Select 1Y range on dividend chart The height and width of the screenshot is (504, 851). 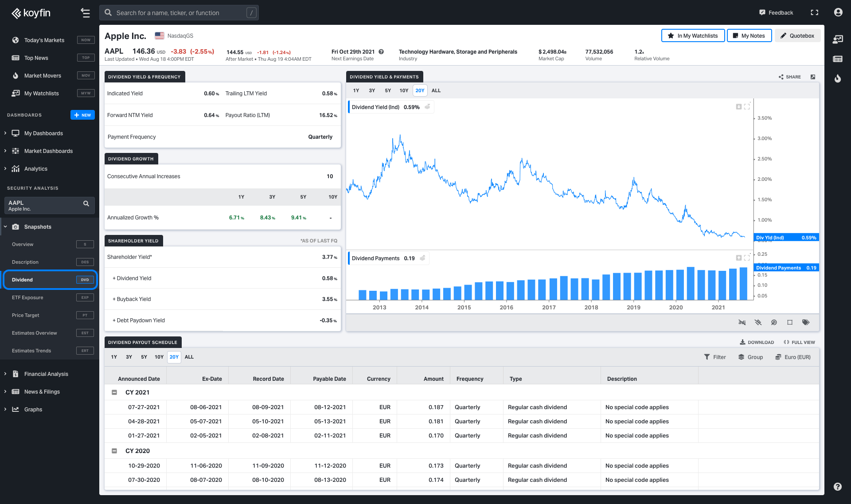click(356, 90)
